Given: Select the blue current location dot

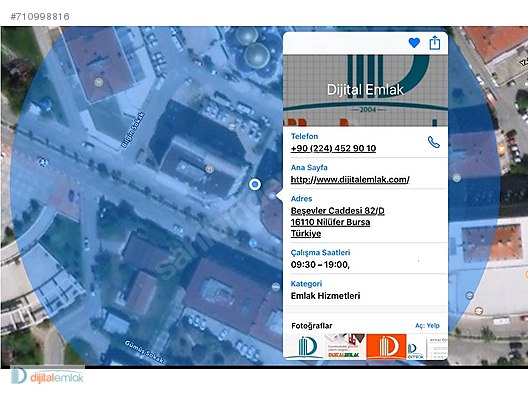Looking at the screenshot, I should [x=255, y=184].
